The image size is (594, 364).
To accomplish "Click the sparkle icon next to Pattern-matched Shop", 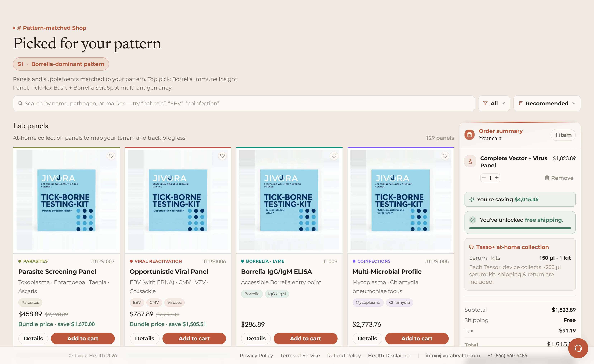I will tap(19, 28).
